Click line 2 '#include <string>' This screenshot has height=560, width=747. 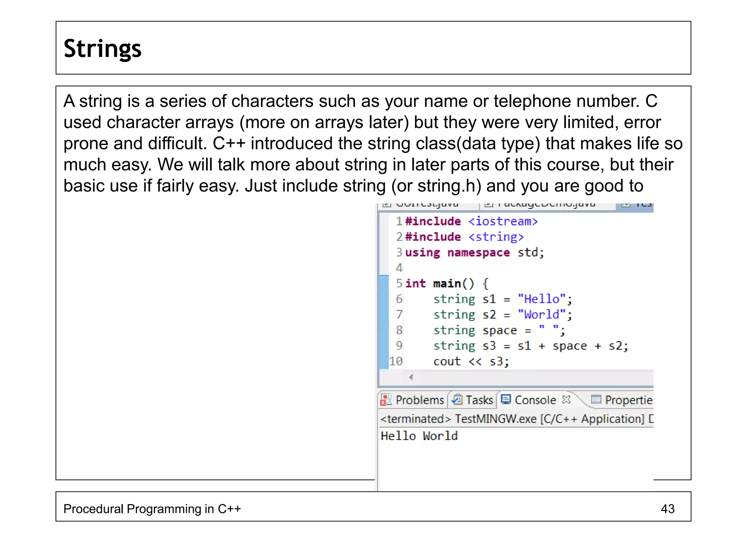click(x=464, y=237)
